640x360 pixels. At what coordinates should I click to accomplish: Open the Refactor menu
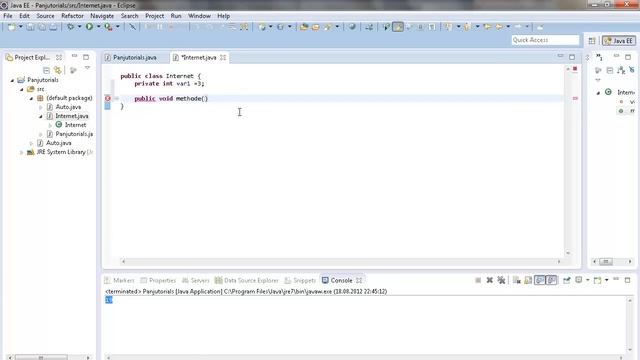click(x=72, y=16)
